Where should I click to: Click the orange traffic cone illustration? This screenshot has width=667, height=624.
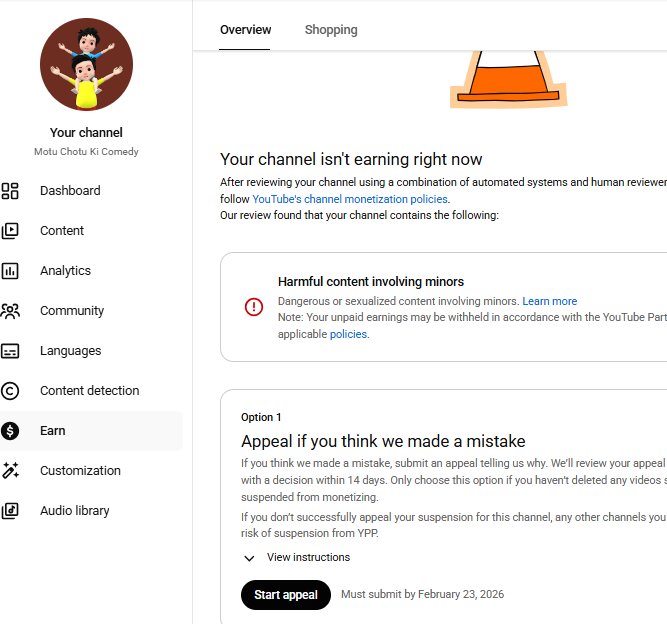tap(508, 79)
